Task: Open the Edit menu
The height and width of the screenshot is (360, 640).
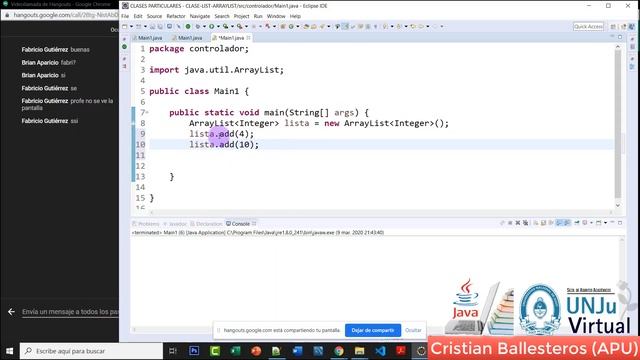Action: pos(138,16)
